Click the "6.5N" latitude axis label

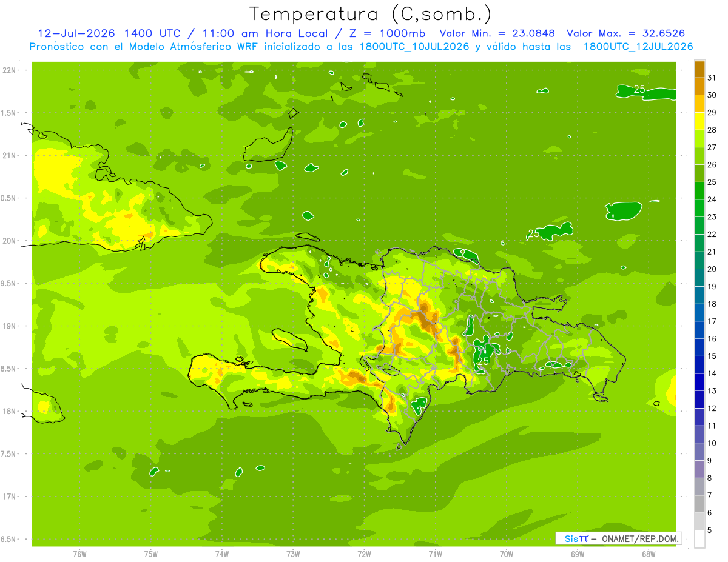9,540
